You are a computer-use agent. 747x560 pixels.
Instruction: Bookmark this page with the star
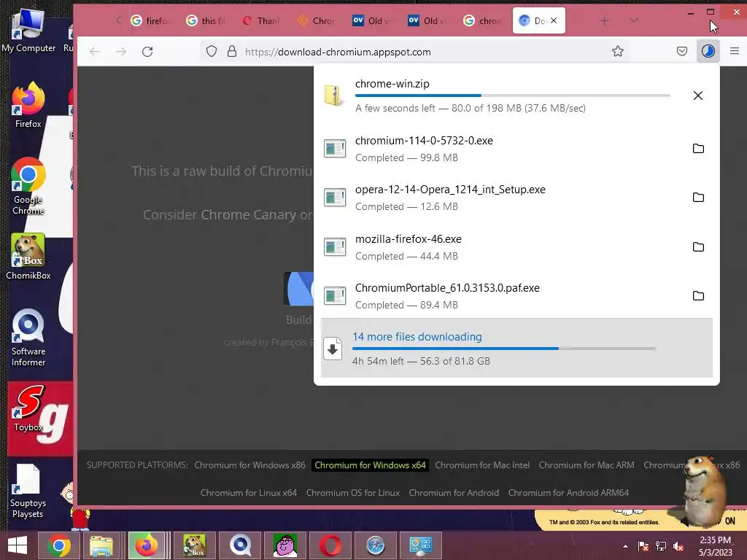click(x=617, y=52)
